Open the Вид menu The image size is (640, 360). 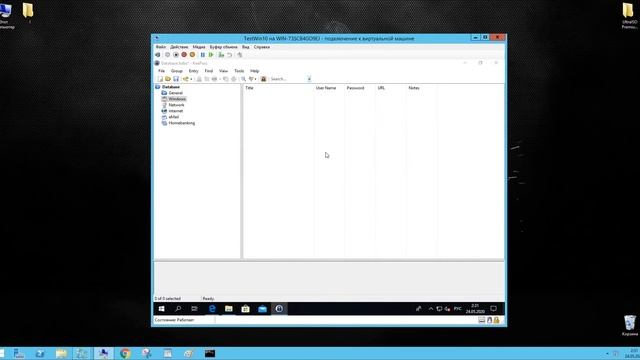245,47
